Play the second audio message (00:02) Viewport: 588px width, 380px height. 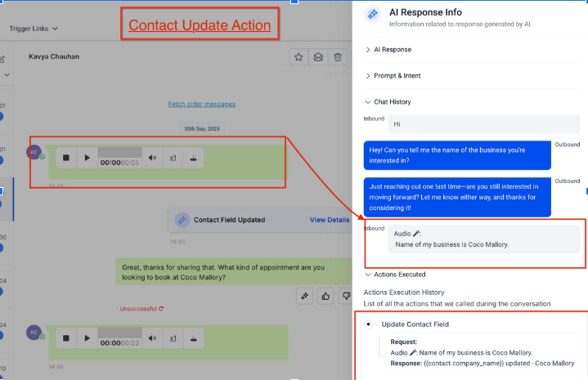pos(87,338)
